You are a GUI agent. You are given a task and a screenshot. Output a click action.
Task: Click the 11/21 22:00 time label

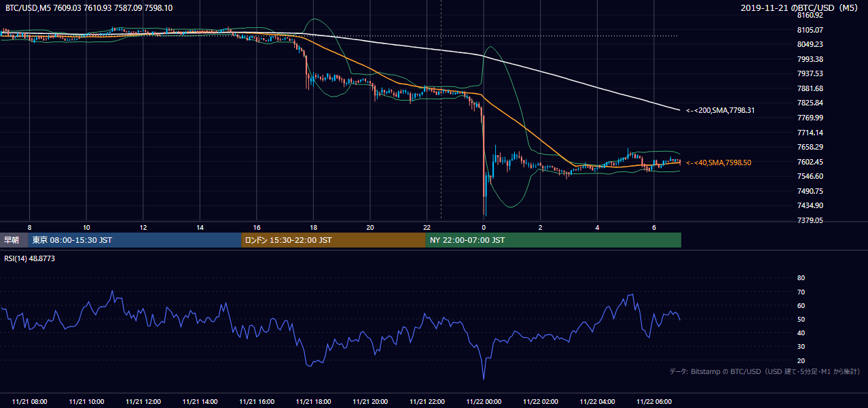pos(427,402)
